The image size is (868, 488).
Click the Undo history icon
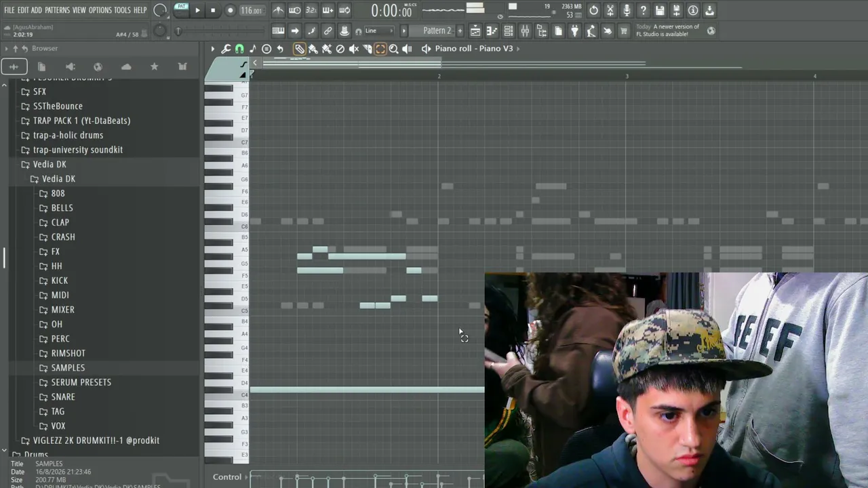pyautogui.click(x=593, y=10)
